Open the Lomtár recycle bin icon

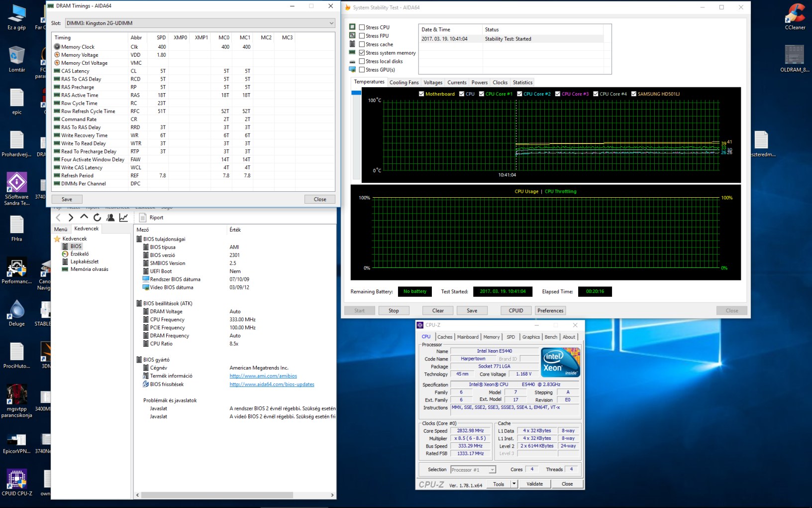click(17, 59)
